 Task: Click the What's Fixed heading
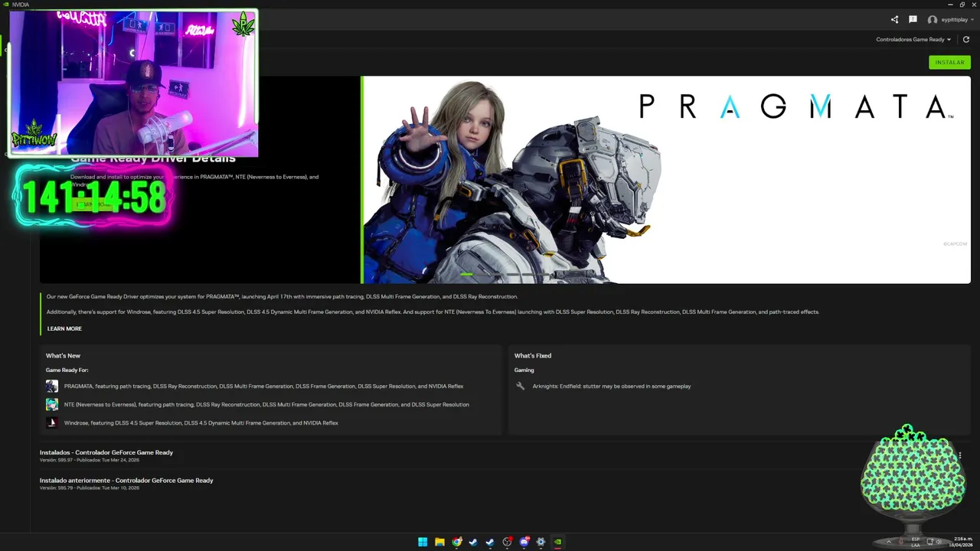click(533, 356)
